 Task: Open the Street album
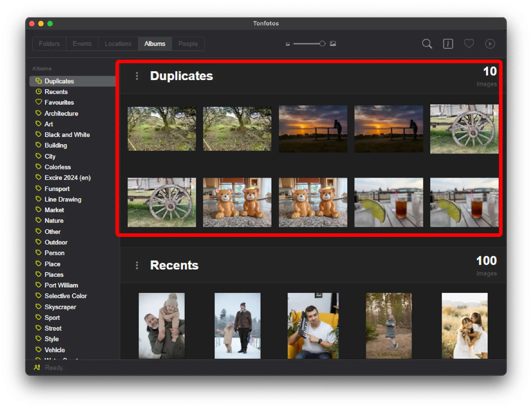point(73,328)
